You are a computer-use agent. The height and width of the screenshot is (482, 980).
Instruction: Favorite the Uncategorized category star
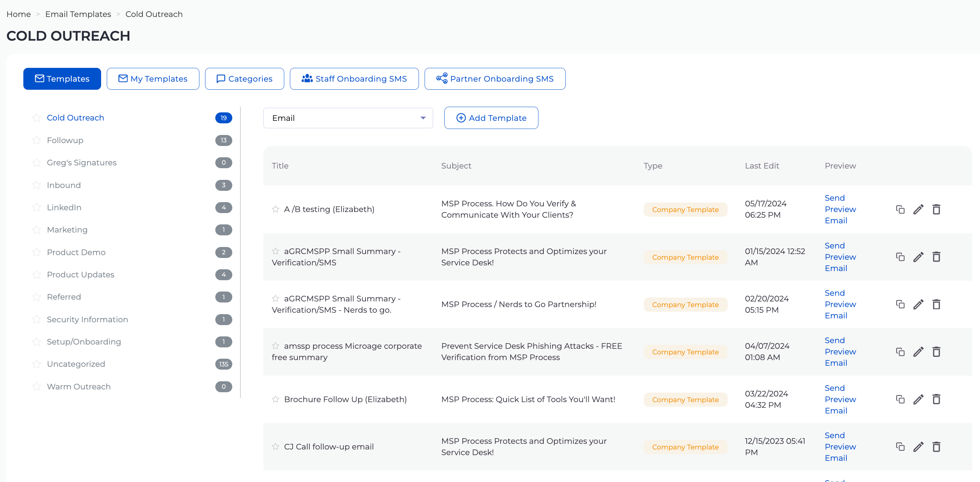[36, 364]
